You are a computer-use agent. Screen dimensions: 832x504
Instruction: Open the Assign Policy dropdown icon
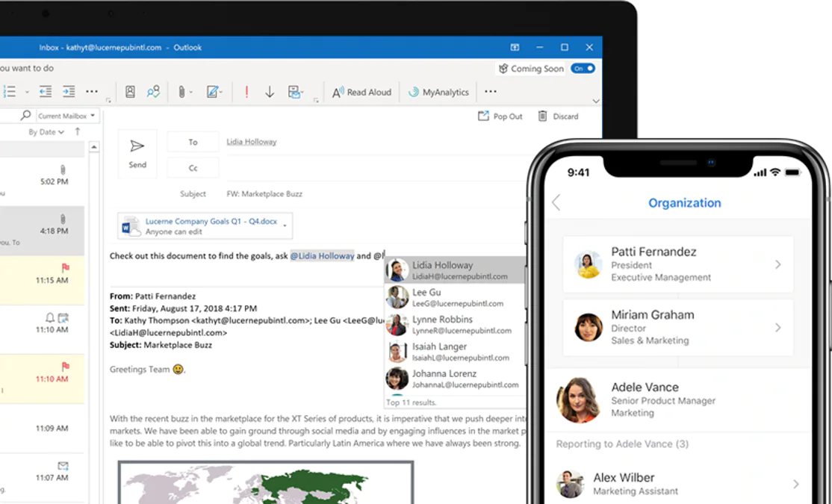(x=296, y=92)
